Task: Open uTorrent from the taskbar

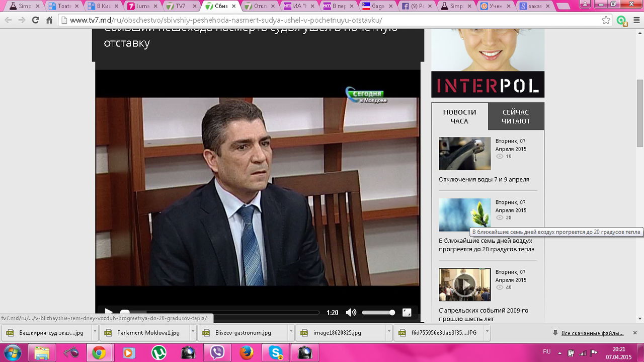Action: click(159, 352)
